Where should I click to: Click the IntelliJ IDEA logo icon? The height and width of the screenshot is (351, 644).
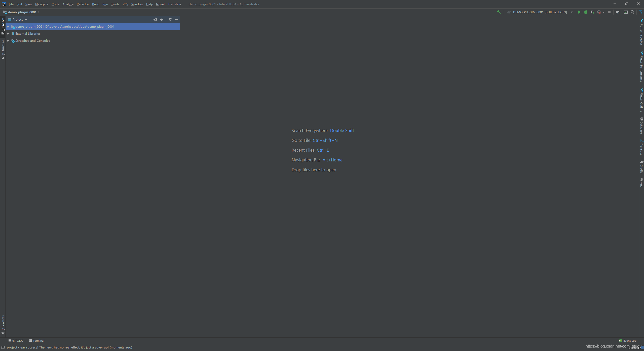4,4
